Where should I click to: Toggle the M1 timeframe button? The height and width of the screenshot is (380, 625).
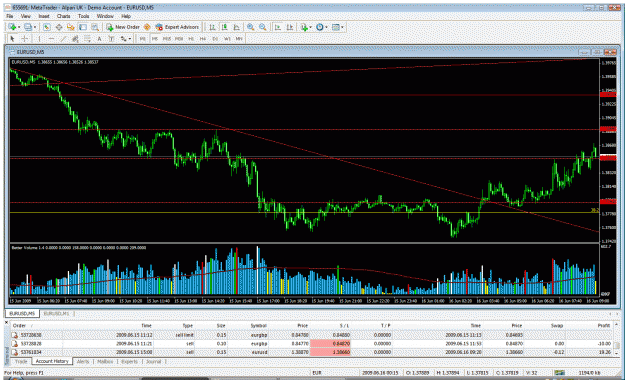click(142, 39)
